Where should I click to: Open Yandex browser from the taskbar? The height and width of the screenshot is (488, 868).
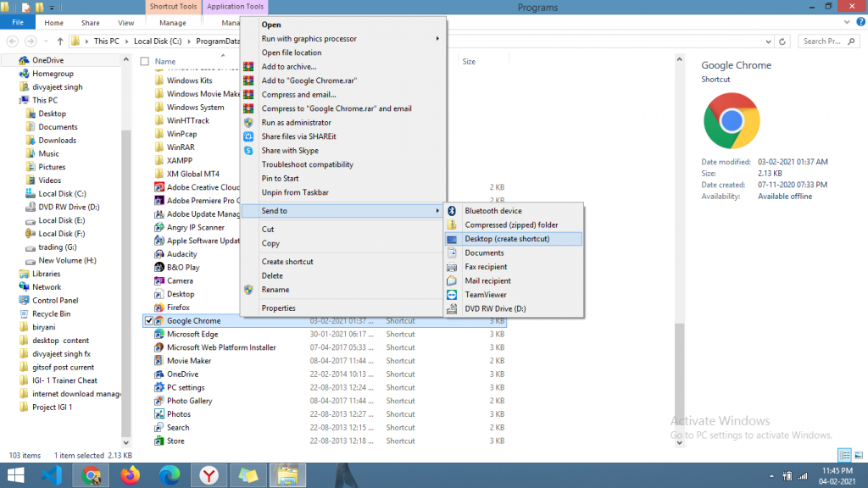pos(209,475)
